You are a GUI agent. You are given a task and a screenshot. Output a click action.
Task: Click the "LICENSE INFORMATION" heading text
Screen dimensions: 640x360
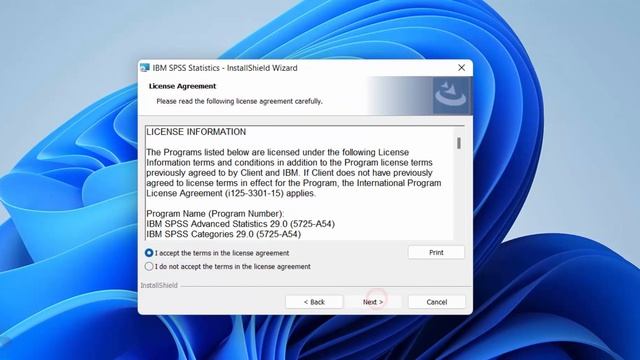[x=196, y=132]
